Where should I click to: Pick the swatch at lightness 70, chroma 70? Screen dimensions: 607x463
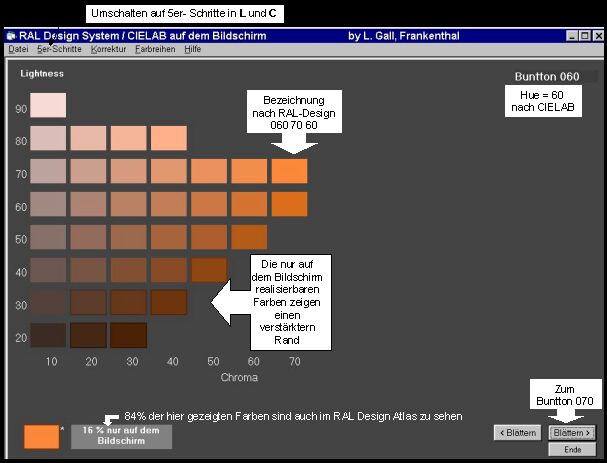pyautogui.click(x=289, y=171)
